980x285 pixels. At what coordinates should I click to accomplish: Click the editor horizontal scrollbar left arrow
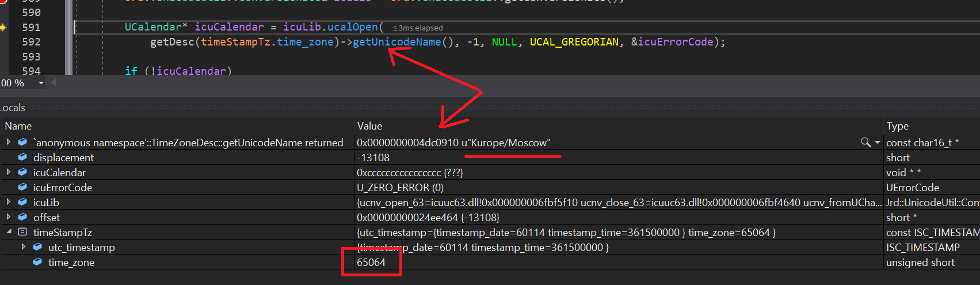[x=54, y=83]
